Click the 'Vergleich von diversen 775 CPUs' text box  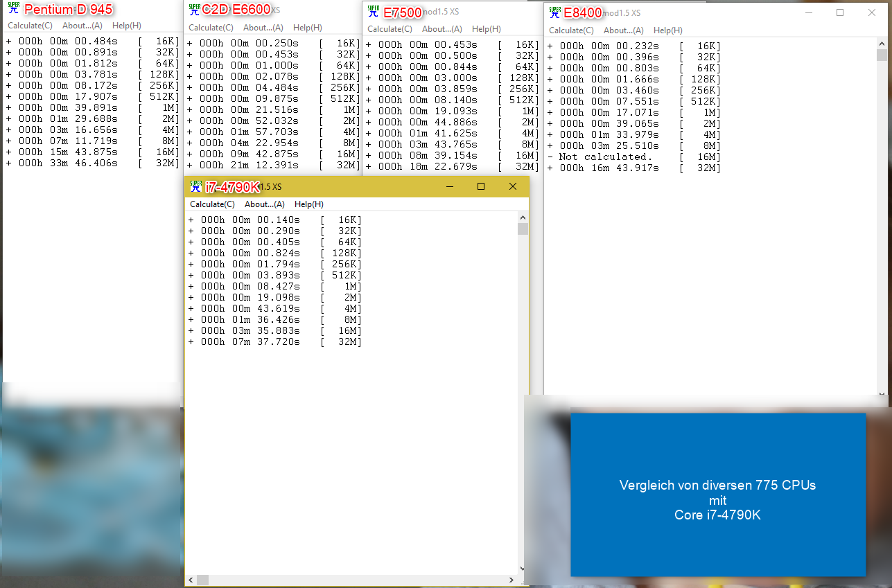(x=718, y=495)
